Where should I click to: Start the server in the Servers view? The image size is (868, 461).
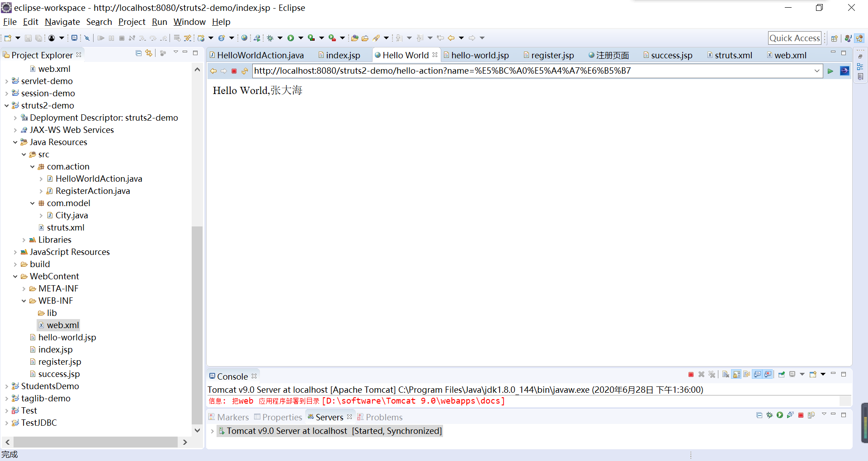pyautogui.click(x=780, y=416)
